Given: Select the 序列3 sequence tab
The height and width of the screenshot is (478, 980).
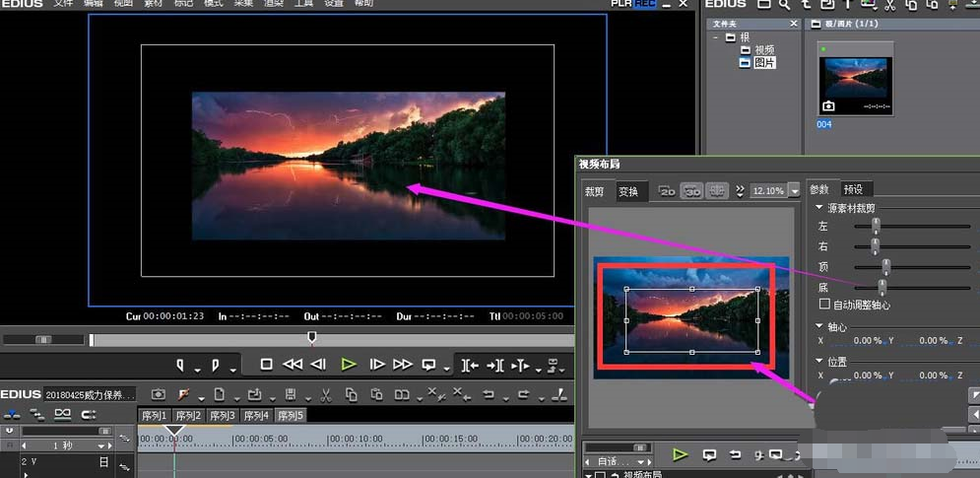Looking at the screenshot, I should tap(223, 416).
